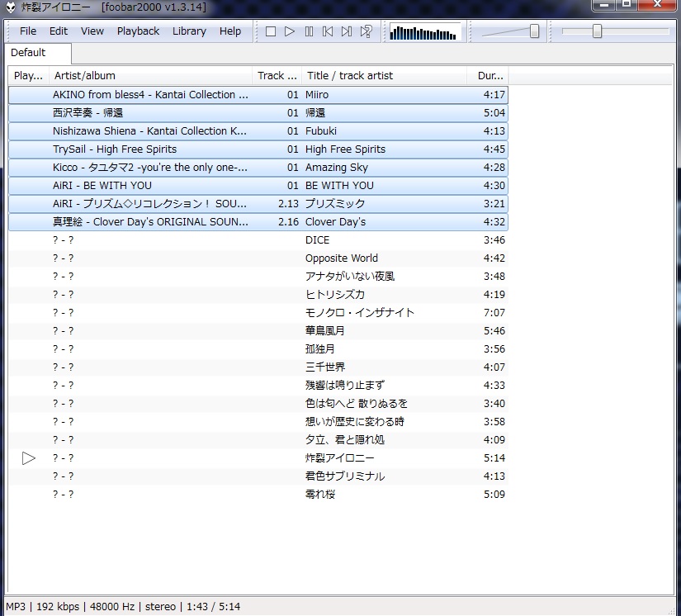Select TrySail - High Free Spirits row
The height and width of the screenshot is (616, 681).
coord(258,149)
